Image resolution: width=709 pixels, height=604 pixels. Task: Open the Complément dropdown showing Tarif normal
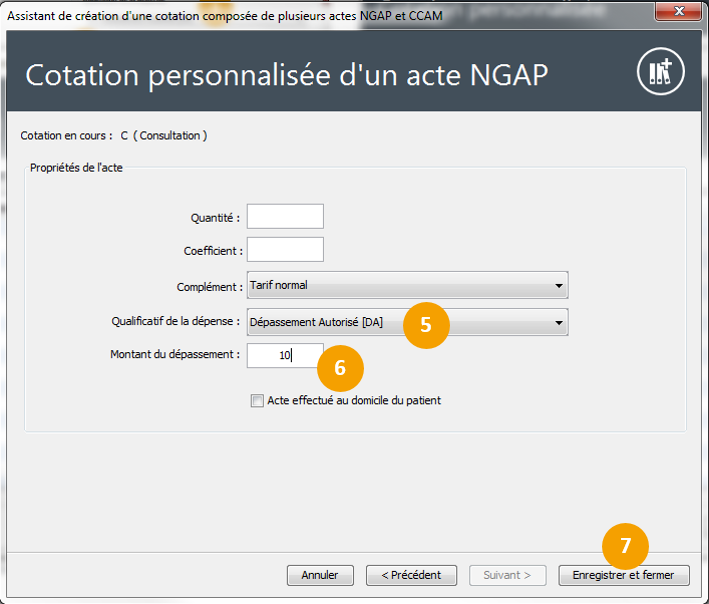point(407,286)
